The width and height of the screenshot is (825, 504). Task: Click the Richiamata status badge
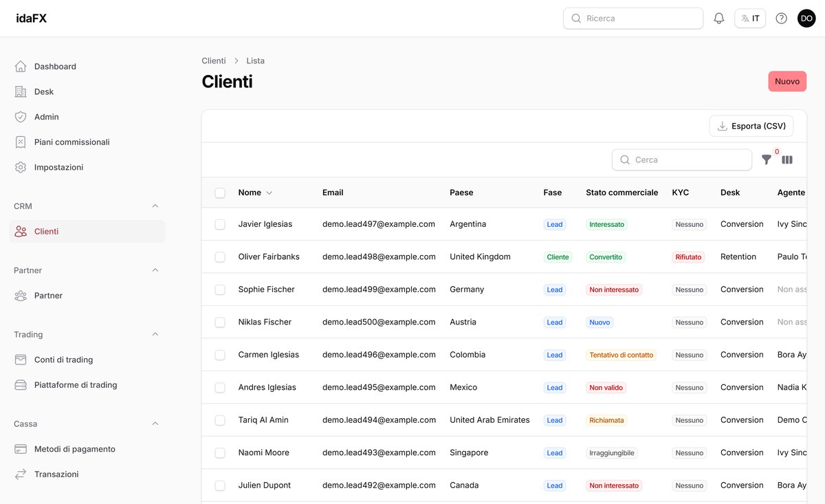(606, 421)
